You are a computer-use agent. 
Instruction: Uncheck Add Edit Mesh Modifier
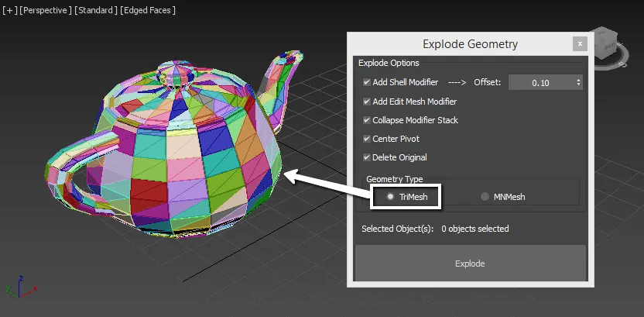point(367,101)
